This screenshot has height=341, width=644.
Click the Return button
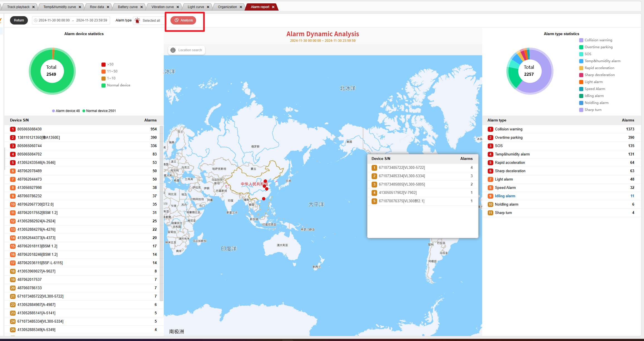coord(19,20)
